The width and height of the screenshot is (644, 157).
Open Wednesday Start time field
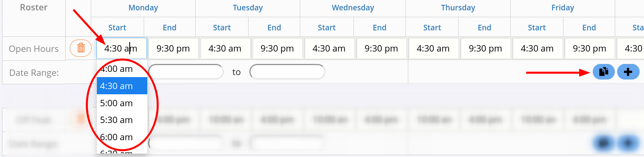[x=329, y=48]
